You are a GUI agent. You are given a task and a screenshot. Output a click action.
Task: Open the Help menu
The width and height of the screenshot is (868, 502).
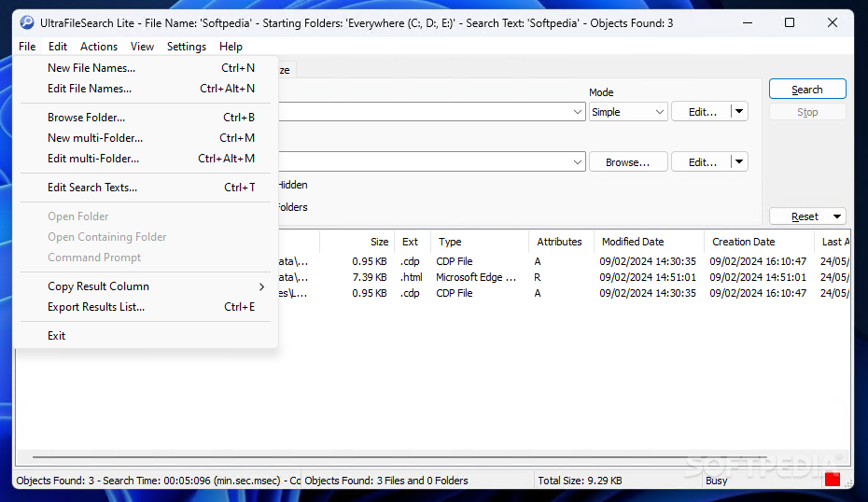231,47
